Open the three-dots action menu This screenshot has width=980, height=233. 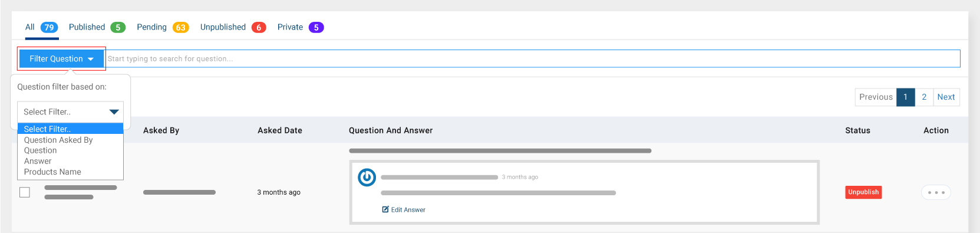[936, 192]
